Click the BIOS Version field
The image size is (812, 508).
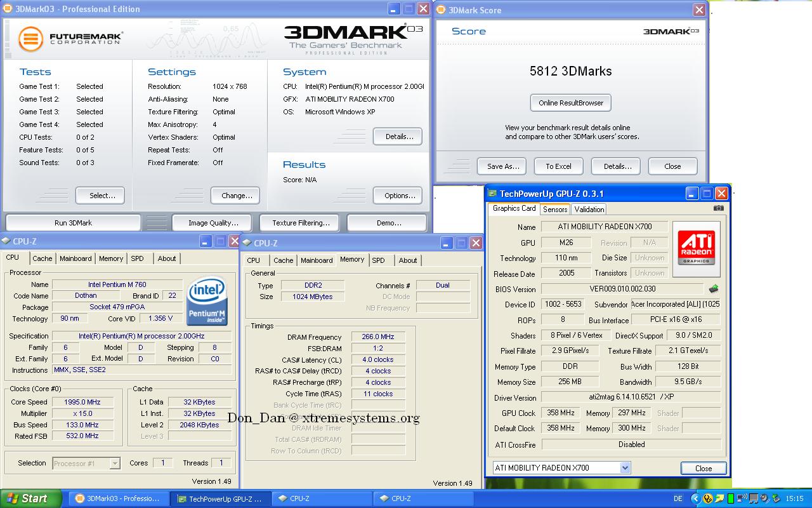coord(622,289)
